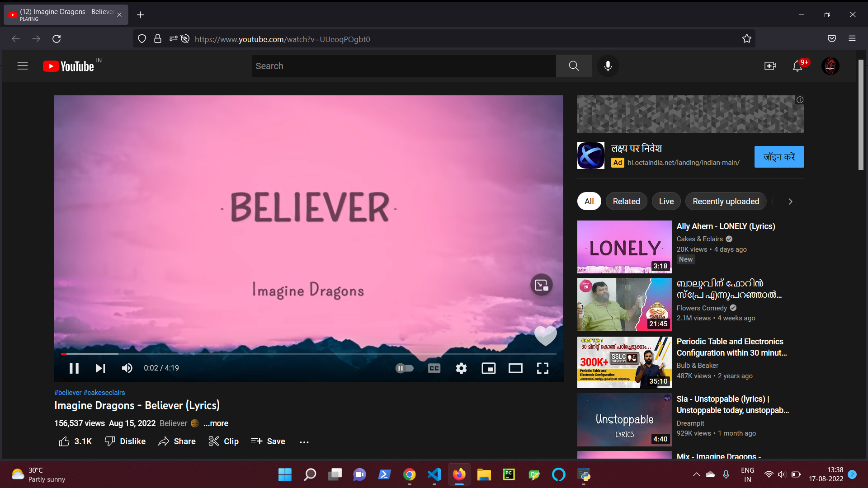Open the Periodic Table video title
The image size is (868, 488).
coord(731,347)
